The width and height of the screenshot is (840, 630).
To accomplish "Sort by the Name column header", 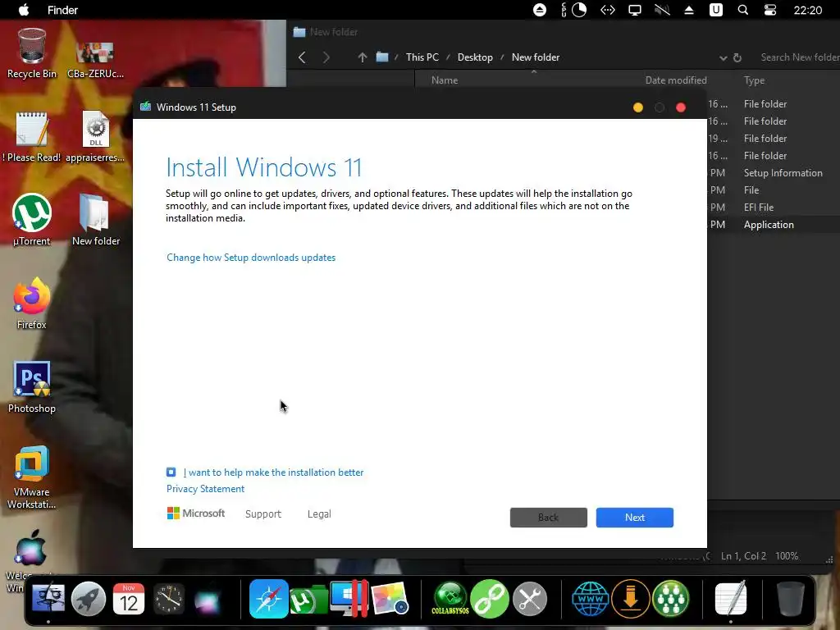I will point(445,80).
